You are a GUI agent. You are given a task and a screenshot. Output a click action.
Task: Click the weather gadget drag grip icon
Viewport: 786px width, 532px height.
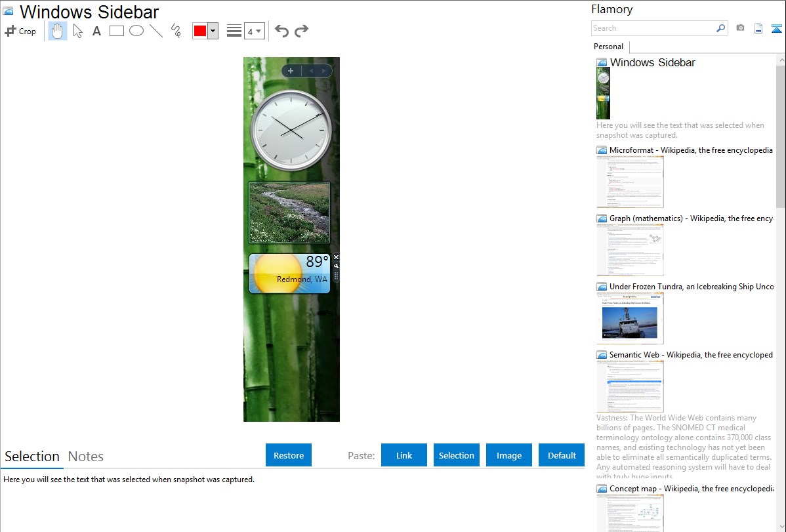pyautogui.click(x=336, y=276)
